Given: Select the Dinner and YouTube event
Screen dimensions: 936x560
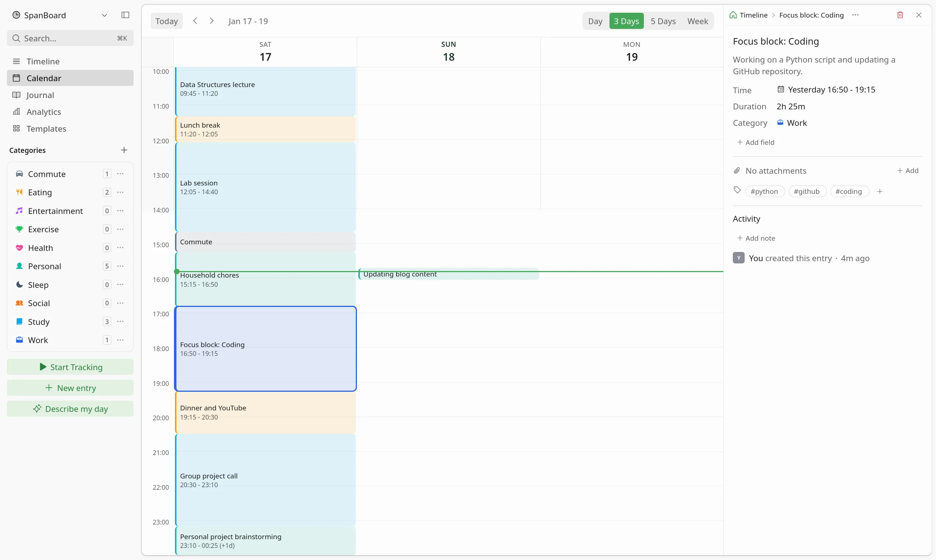Looking at the screenshot, I should click(264, 412).
